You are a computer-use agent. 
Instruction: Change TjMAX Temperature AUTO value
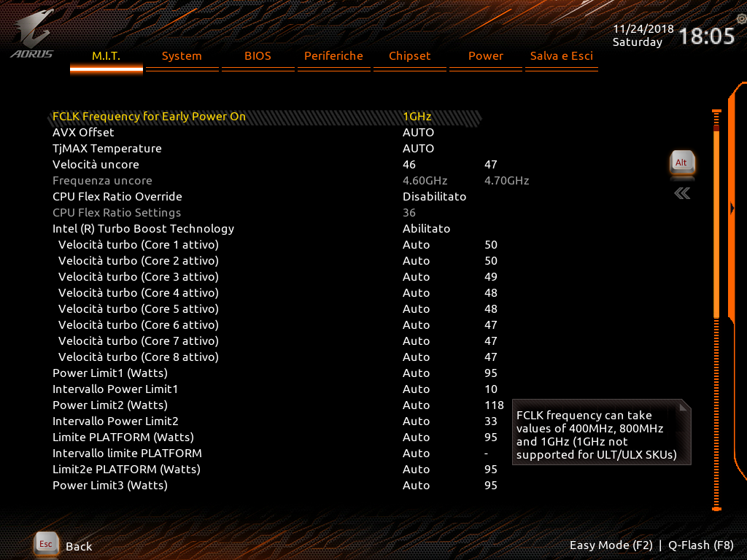[418, 149]
